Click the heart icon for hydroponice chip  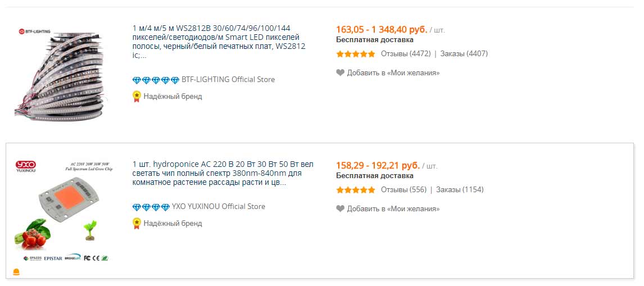tap(340, 209)
